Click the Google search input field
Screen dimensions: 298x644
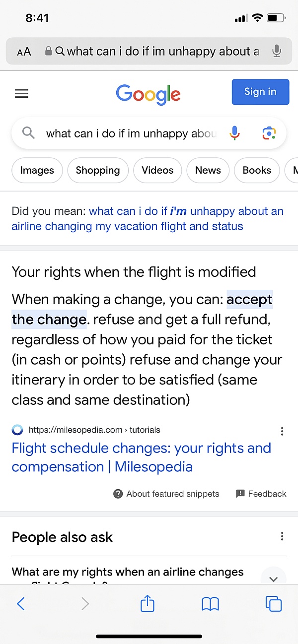pos(131,133)
